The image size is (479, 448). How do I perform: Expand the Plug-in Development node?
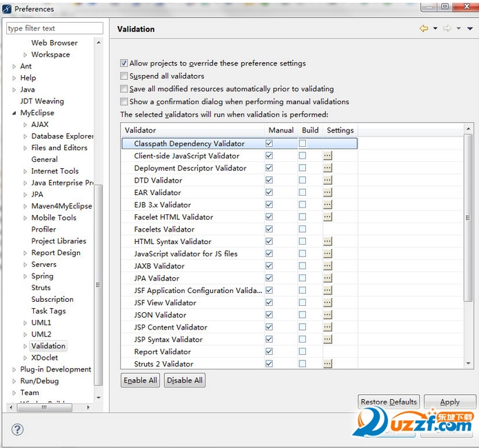14,369
